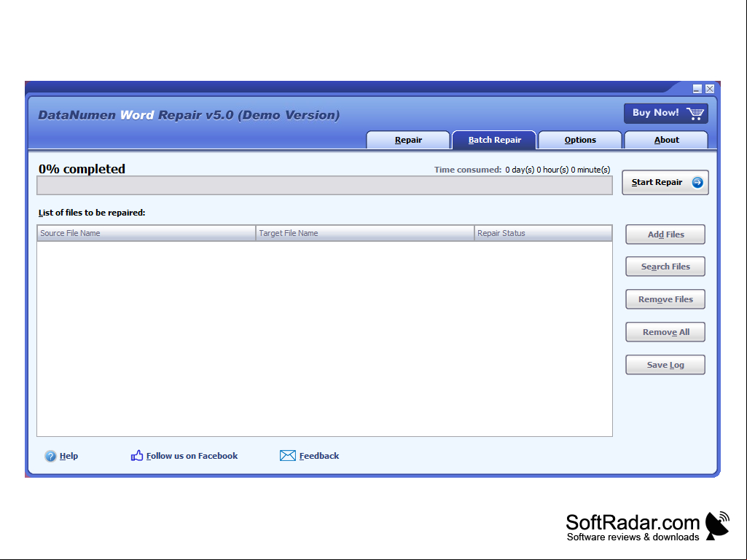This screenshot has height=560, width=747.
Task: Click the Feedback envelope icon
Action: 288,456
